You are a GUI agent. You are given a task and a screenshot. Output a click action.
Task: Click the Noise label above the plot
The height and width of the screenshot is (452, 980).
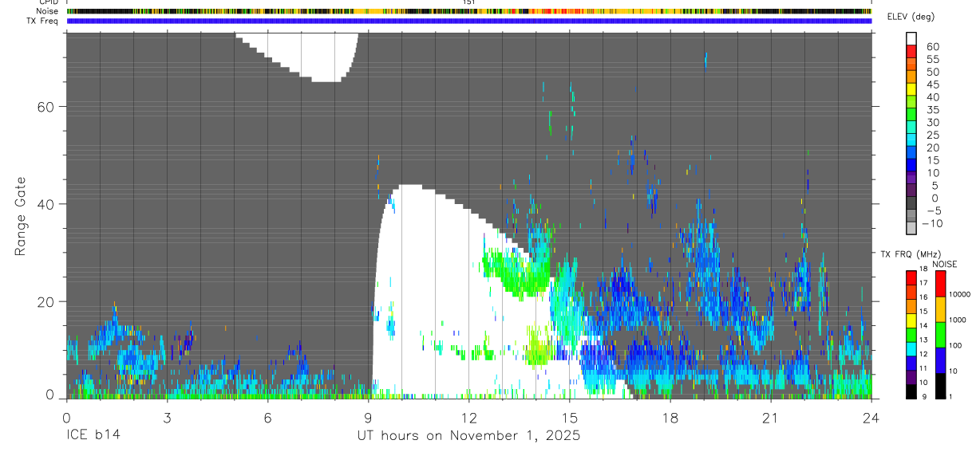click(x=49, y=11)
